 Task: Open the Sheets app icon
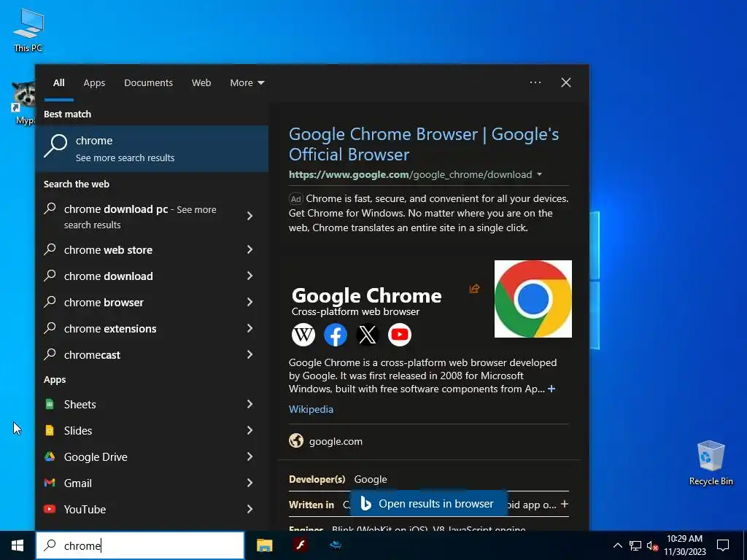pos(50,404)
